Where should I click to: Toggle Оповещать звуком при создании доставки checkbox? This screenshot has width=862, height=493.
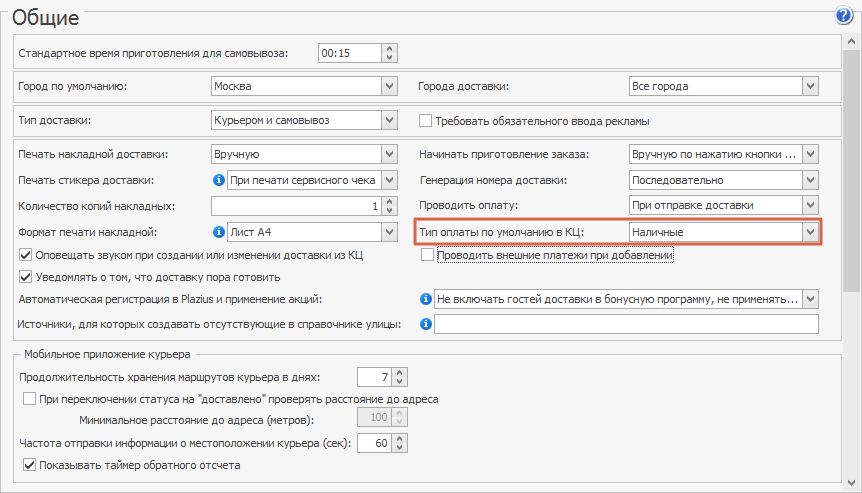click(x=25, y=254)
